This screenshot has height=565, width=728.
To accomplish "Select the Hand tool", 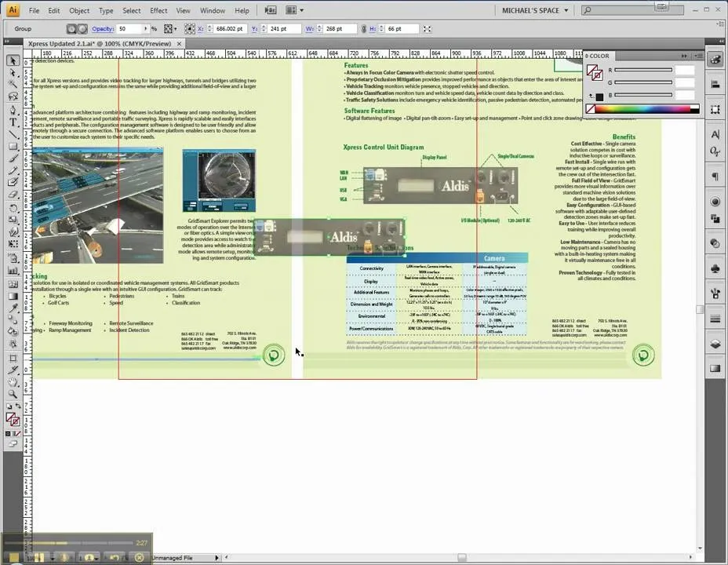I will point(13,382).
